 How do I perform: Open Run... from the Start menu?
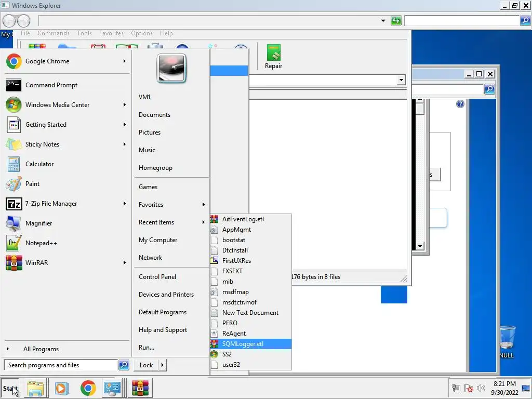[147, 348]
